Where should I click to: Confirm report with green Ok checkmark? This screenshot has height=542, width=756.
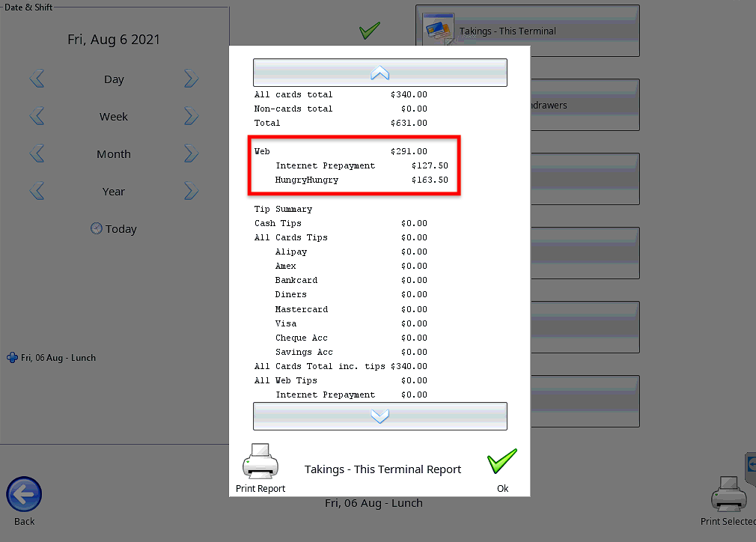(502, 461)
